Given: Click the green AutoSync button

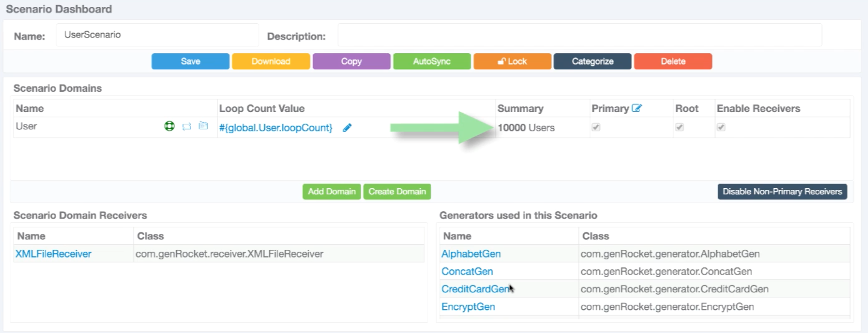Looking at the screenshot, I should (432, 61).
